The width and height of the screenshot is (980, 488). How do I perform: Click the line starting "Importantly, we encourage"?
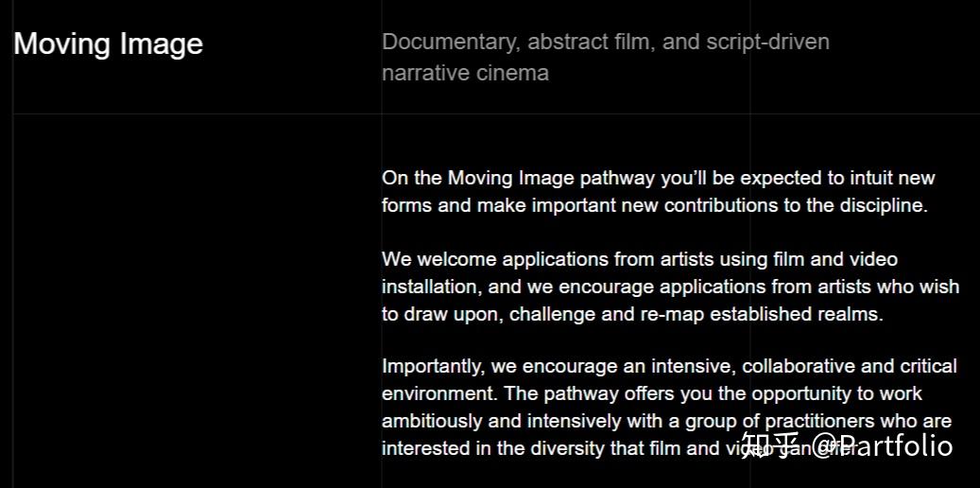(x=668, y=366)
